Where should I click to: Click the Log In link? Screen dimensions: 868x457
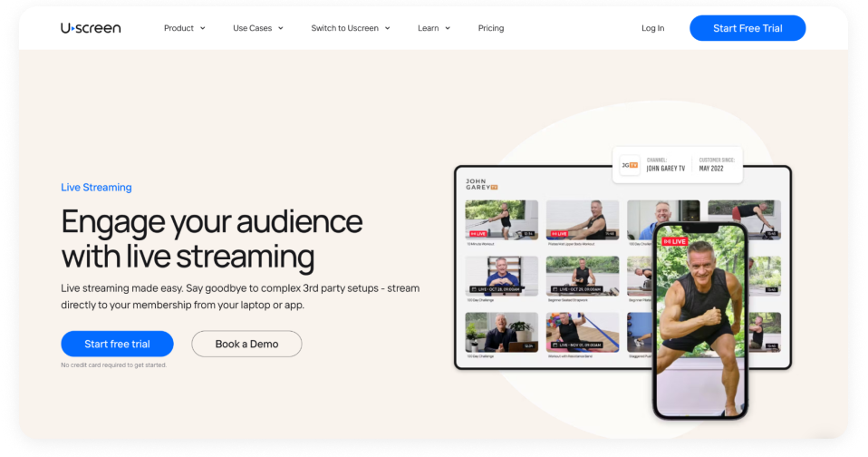[x=652, y=28]
